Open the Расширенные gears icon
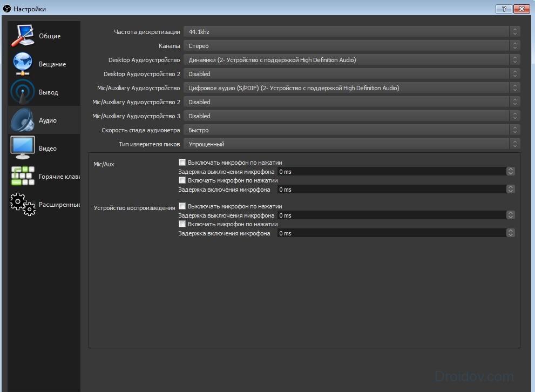Viewport: 535px width, 392px height. tap(23, 204)
